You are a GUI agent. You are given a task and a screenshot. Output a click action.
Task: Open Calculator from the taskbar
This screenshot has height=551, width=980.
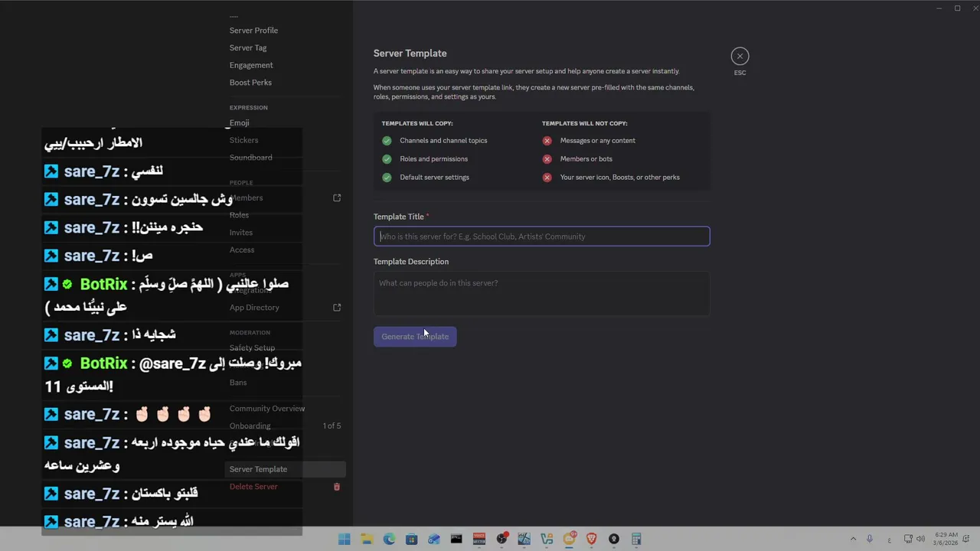pyautogui.click(x=636, y=540)
